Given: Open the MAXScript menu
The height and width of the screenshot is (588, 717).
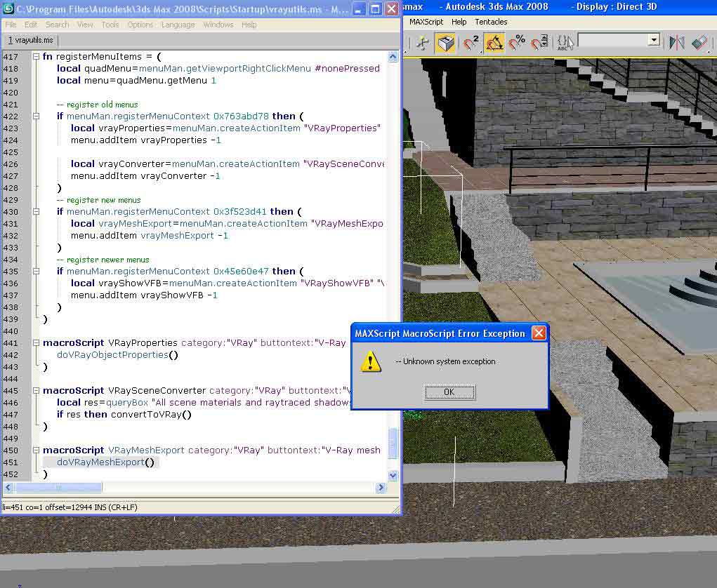Looking at the screenshot, I should pos(426,22).
